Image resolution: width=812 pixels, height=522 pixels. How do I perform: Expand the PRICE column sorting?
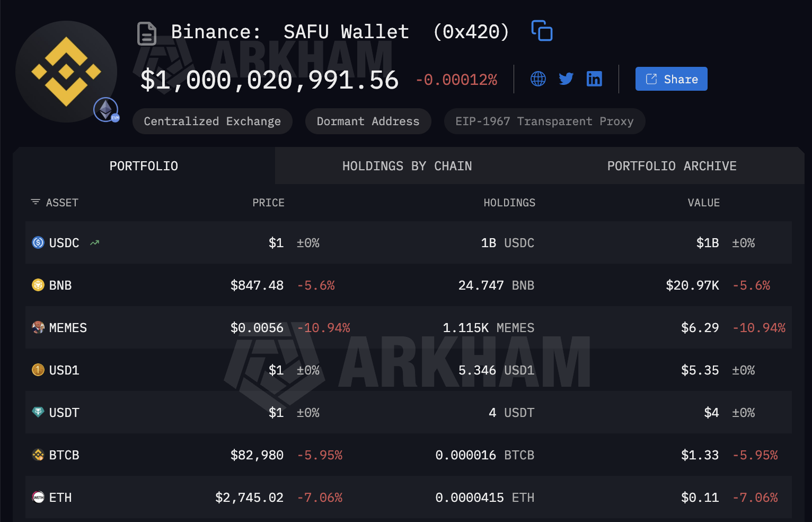pos(268,202)
